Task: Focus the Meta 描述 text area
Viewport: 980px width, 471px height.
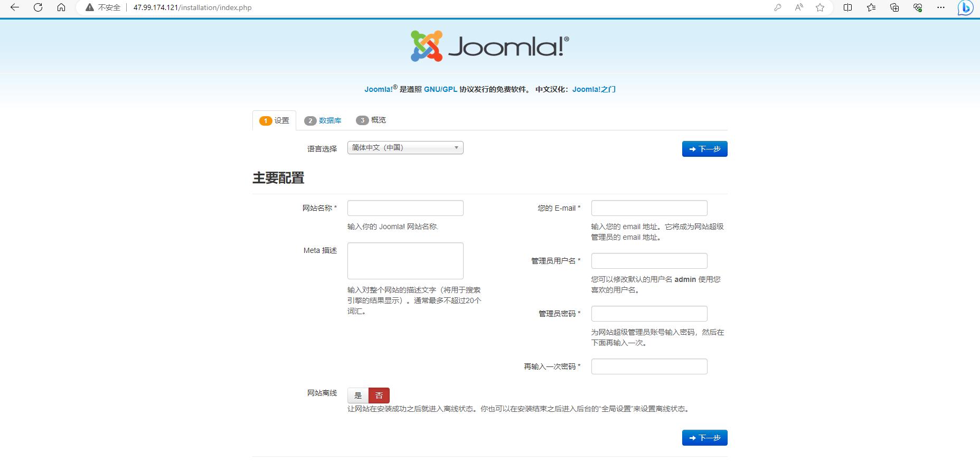Action: point(406,261)
